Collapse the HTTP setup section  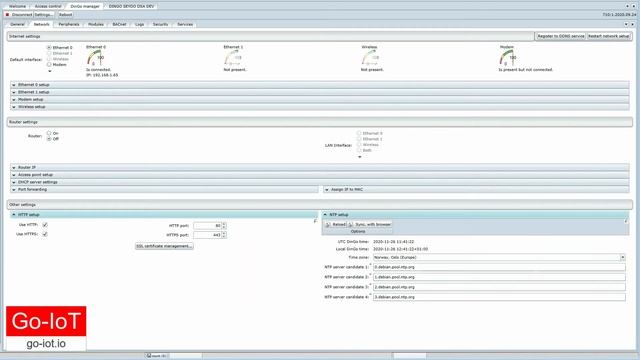164,215
